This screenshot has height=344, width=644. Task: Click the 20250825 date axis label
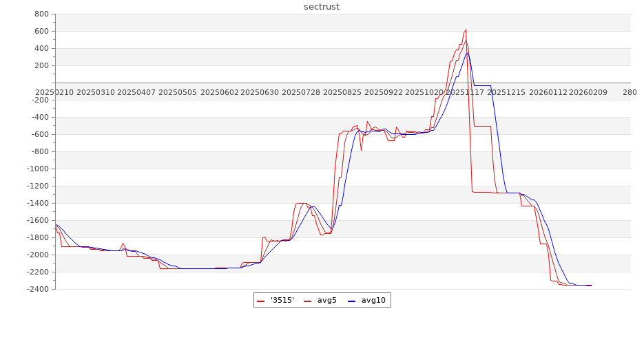pyautogui.click(x=342, y=92)
